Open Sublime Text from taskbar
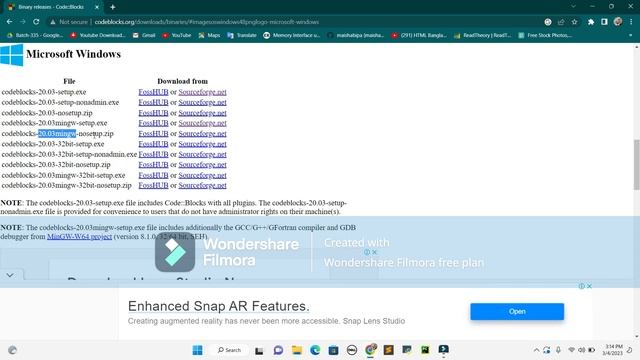Image resolution: width=640 pixels, height=360 pixels. click(x=389, y=350)
